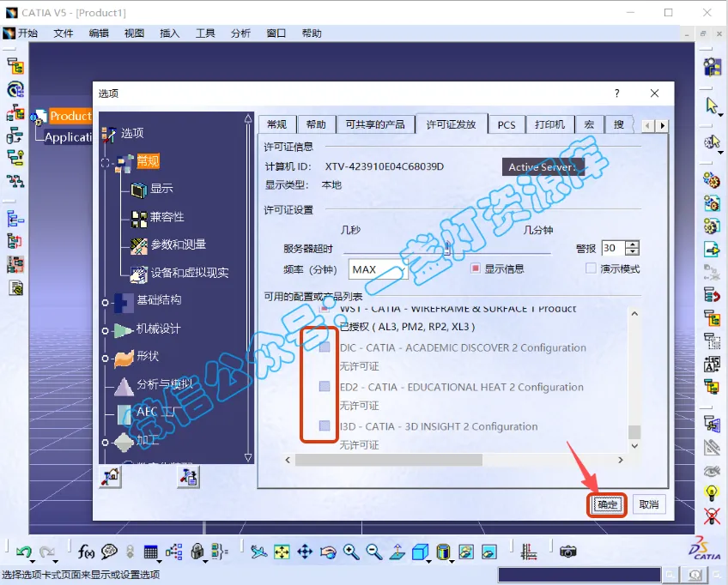The height and width of the screenshot is (585, 728).
Task: Click the Reset parameters icon below options tree
Action: (x=111, y=476)
